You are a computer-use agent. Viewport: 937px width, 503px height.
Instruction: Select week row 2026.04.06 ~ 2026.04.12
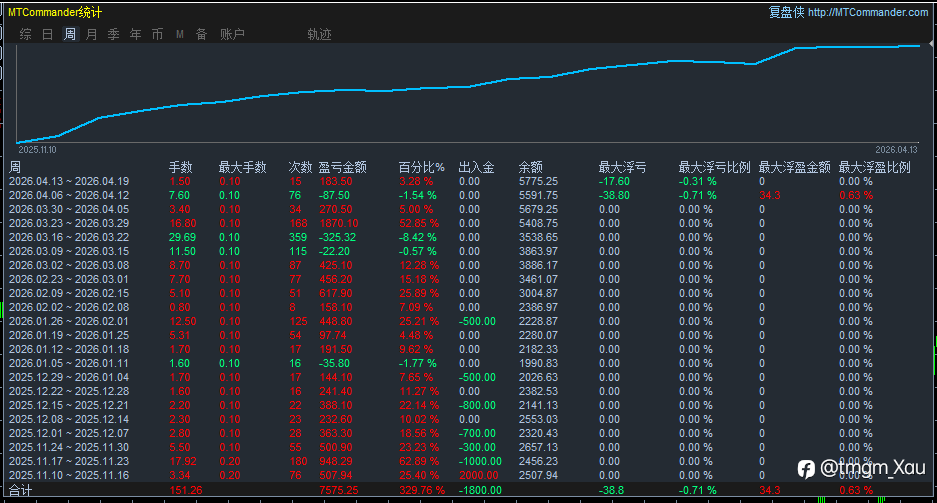pos(468,195)
